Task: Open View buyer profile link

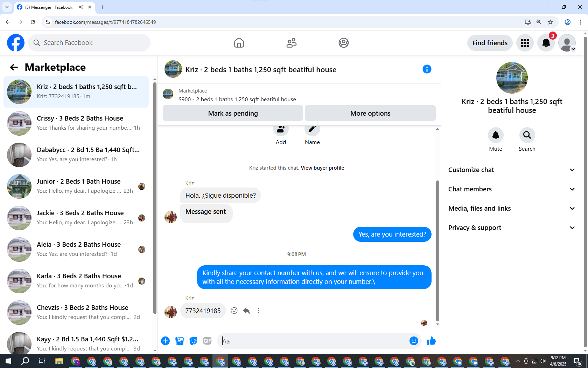Action: (322, 168)
